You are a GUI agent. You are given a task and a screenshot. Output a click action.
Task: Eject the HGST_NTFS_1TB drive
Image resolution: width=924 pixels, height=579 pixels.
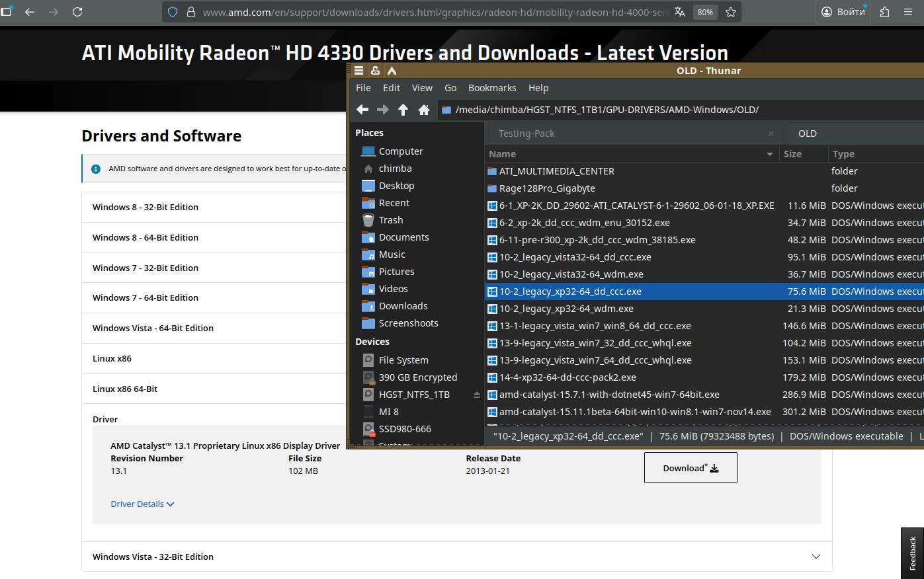tap(476, 395)
